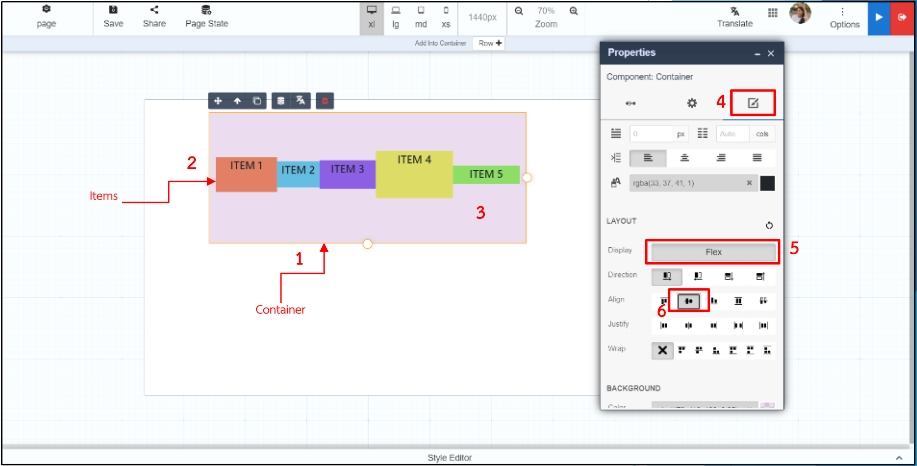Viewport: 917px width, 466px height.
Task: Expand the Style Editor panel
Action: click(x=899, y=458)
